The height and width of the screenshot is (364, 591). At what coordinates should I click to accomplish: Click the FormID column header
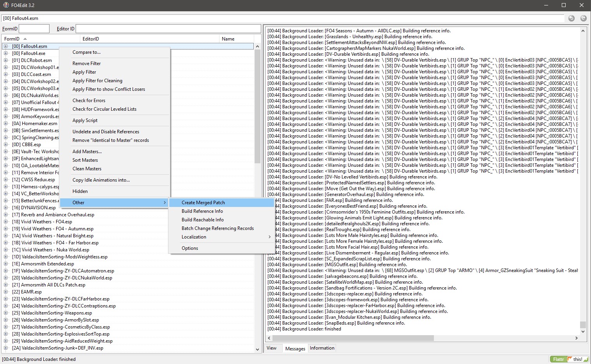click(41, 39)
